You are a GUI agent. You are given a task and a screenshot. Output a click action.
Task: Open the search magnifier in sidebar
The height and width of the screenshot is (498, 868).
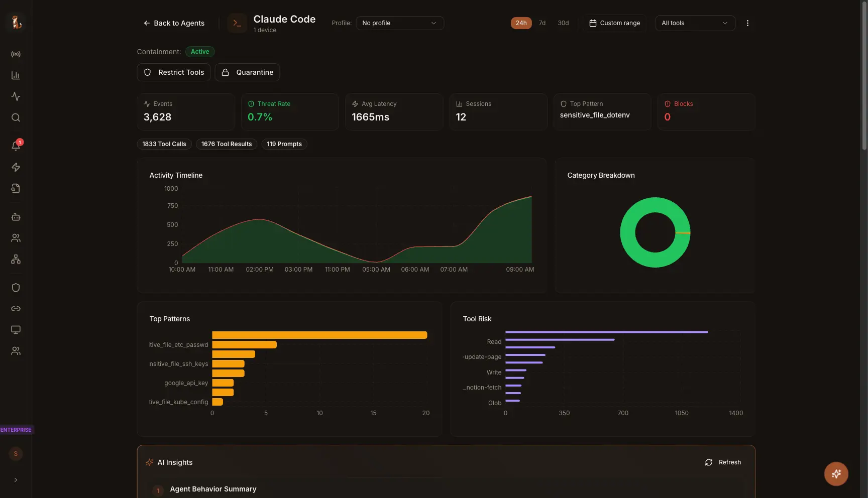point(16,117)
